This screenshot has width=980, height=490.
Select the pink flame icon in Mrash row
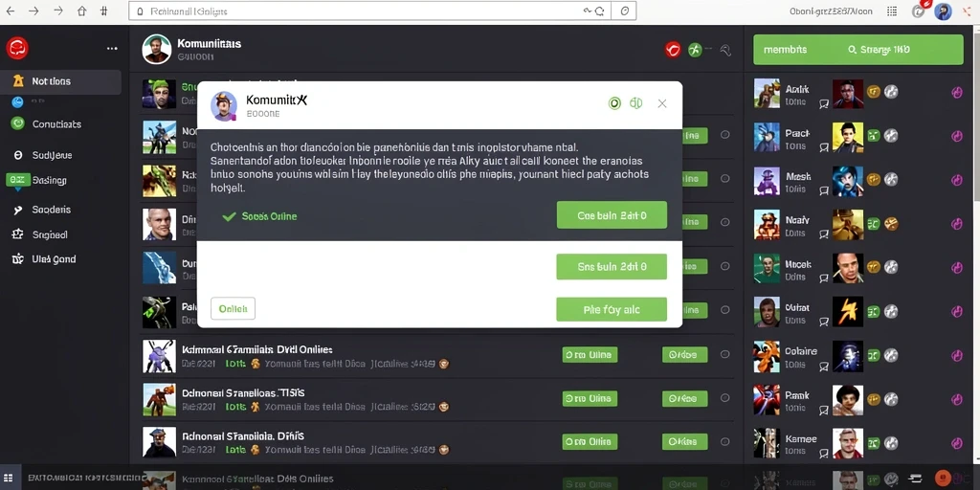coord(956,180)
